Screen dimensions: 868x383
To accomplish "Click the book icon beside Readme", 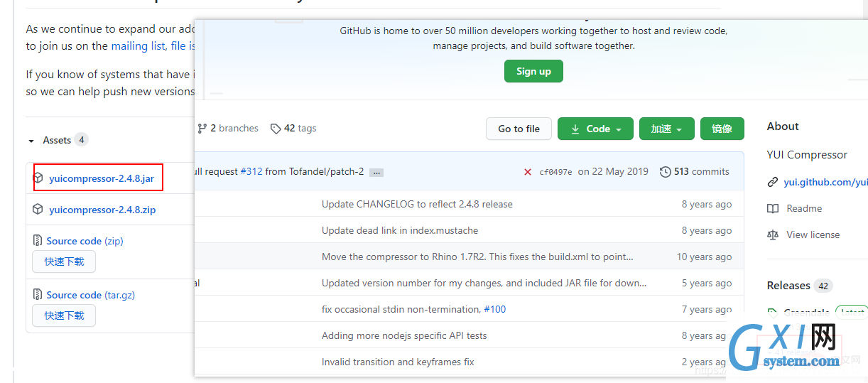I will click(773, 209).
